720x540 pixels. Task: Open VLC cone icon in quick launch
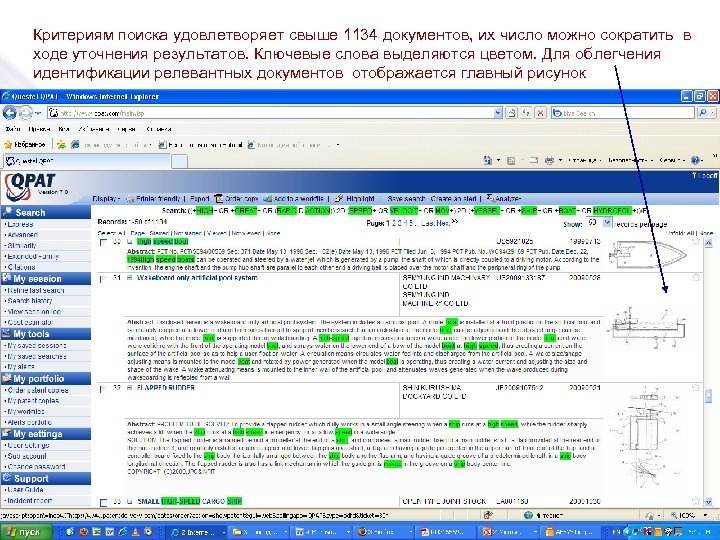[135, 532]
